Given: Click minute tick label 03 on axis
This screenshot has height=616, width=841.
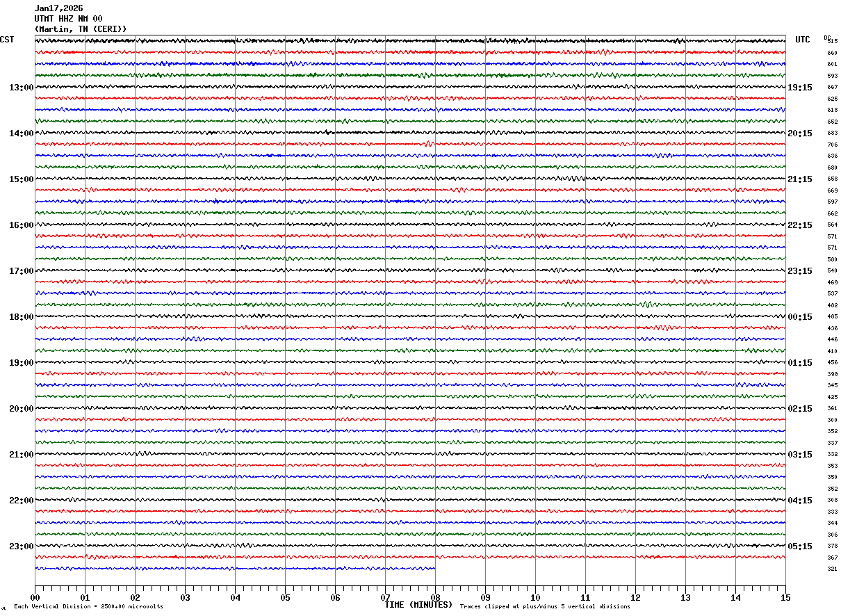Looking at the screenshot, I should point(185,597).
